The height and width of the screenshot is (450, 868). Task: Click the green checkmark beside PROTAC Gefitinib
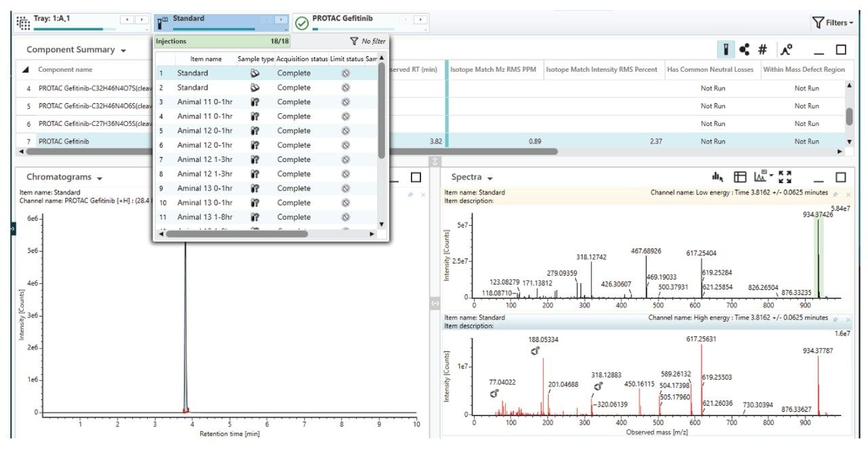[302, 23]
